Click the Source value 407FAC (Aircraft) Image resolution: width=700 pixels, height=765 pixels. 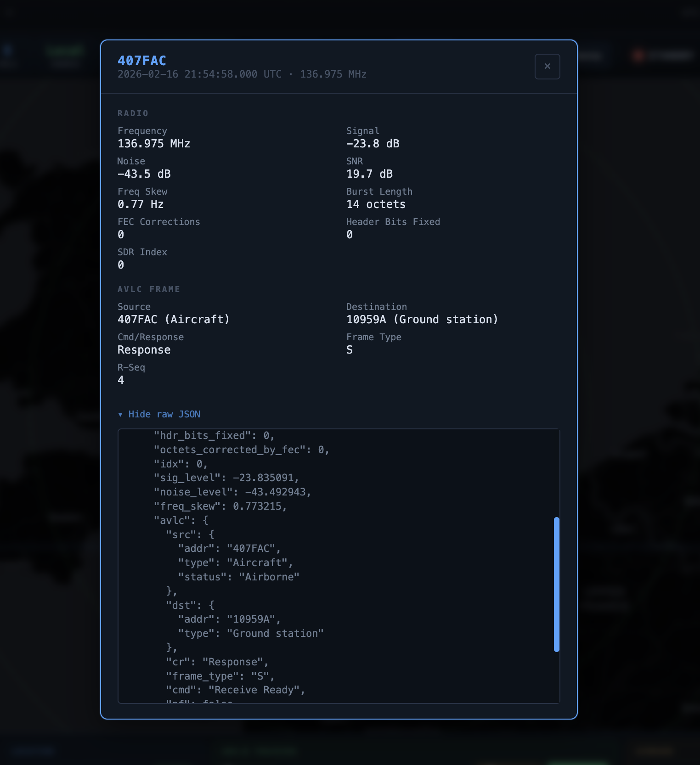coord(173,320)
